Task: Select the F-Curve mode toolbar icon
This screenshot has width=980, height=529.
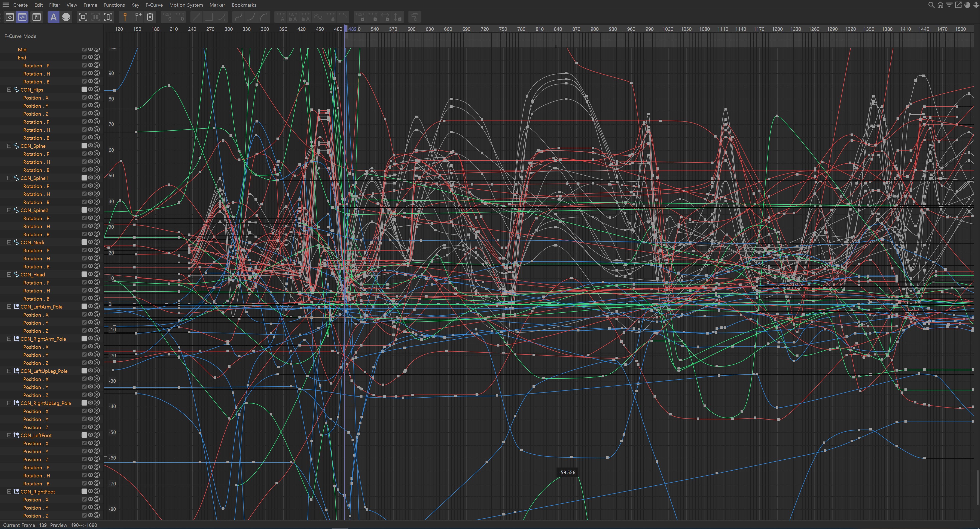Action: (x=22, y=17)
